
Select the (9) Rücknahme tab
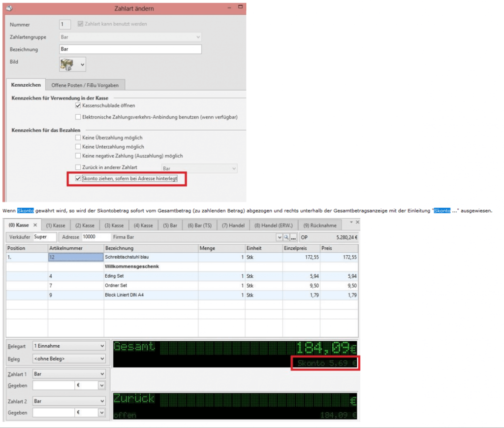[x=320, y=225]
